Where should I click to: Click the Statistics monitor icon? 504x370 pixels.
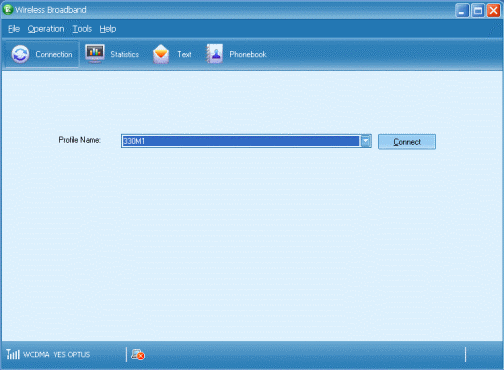coord(95,54)
